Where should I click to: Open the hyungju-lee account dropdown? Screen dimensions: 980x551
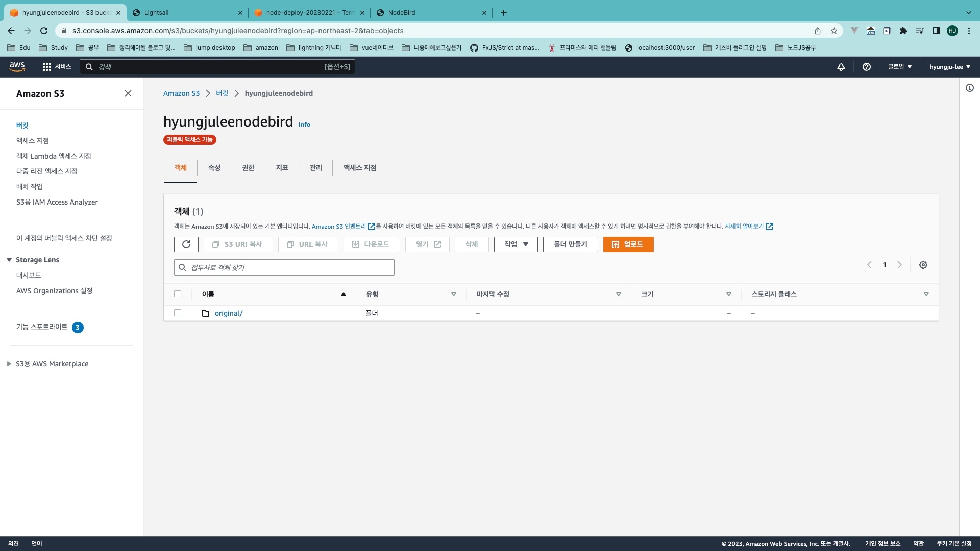[x=950, y=67]
